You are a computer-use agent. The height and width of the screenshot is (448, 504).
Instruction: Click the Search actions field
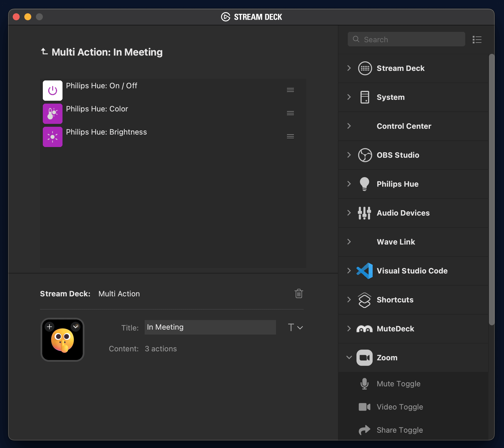(406, 39)
